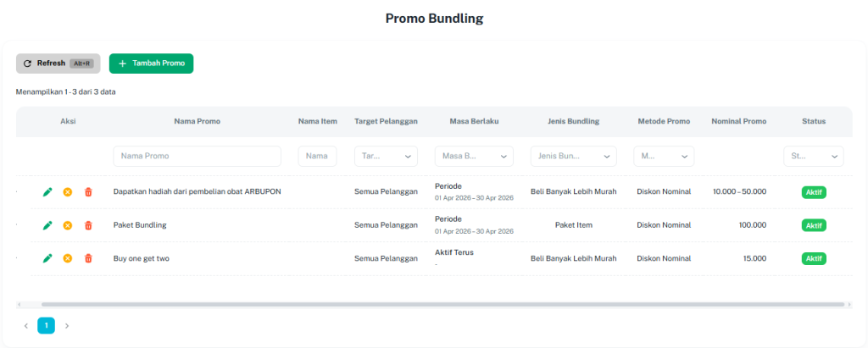Click edit pencil icon for ARBUPON promo
The image size is (868, 348).
(47, 191)
